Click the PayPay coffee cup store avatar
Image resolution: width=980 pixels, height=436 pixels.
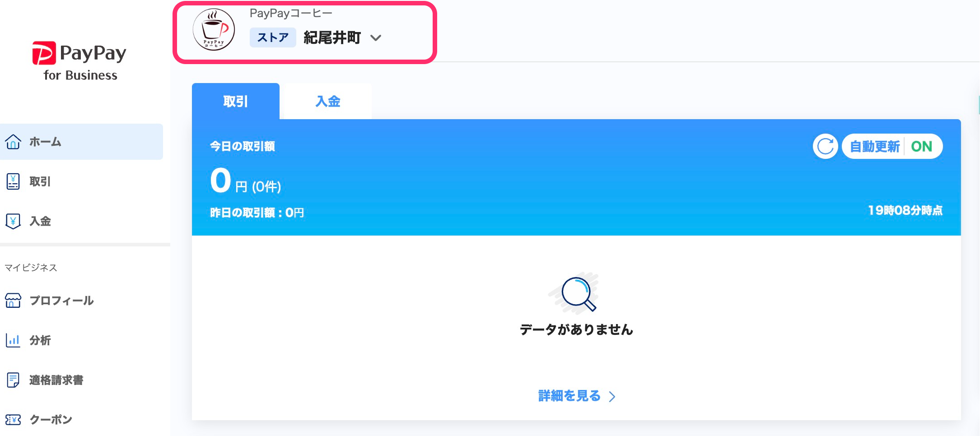click(x=214, y=30)
